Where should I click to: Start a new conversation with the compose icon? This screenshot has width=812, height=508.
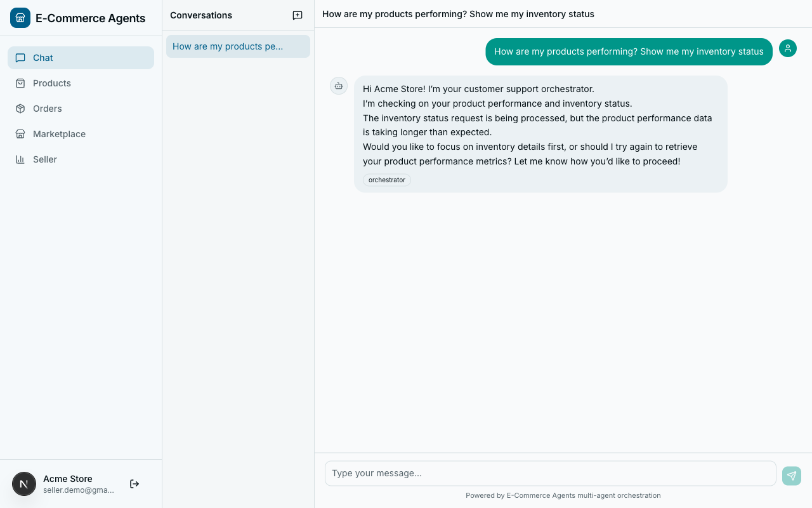pyautogui.click(x=297, y=15)
